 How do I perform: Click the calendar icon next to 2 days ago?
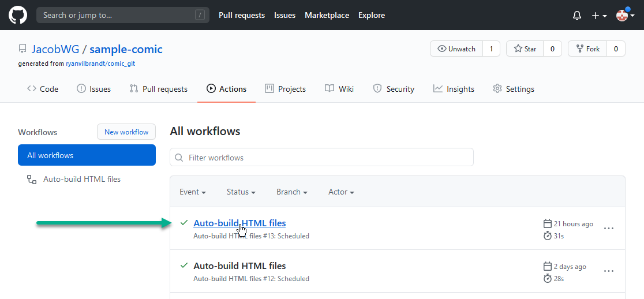[x=547, y=267]
